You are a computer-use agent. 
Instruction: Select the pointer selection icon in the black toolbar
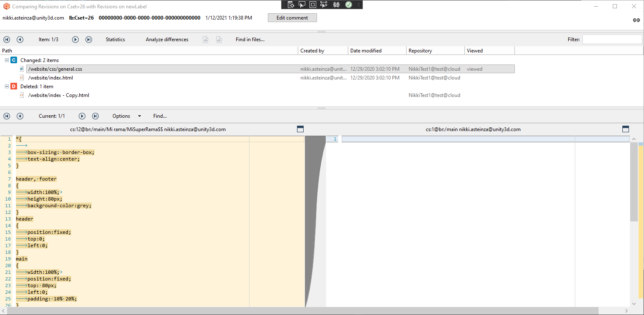click(x=302, y=5)
